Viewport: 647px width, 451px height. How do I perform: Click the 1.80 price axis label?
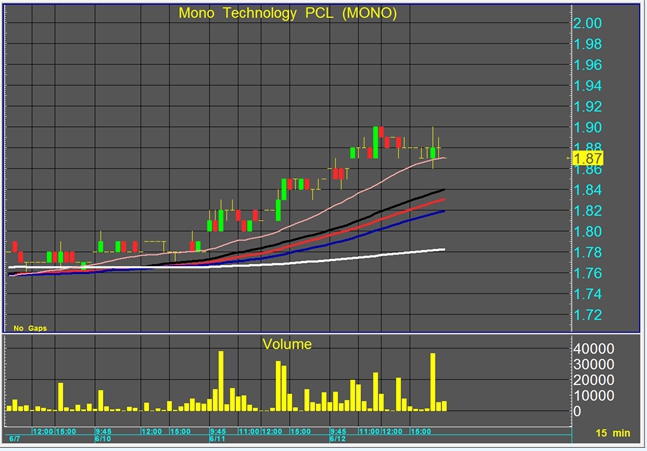point(588,231)
